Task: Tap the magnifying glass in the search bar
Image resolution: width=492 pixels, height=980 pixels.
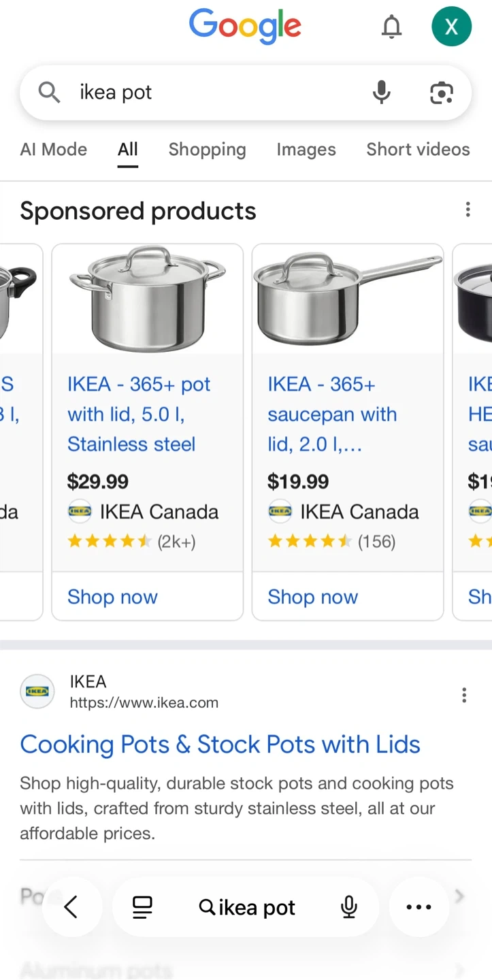Action: click(49, 92)
